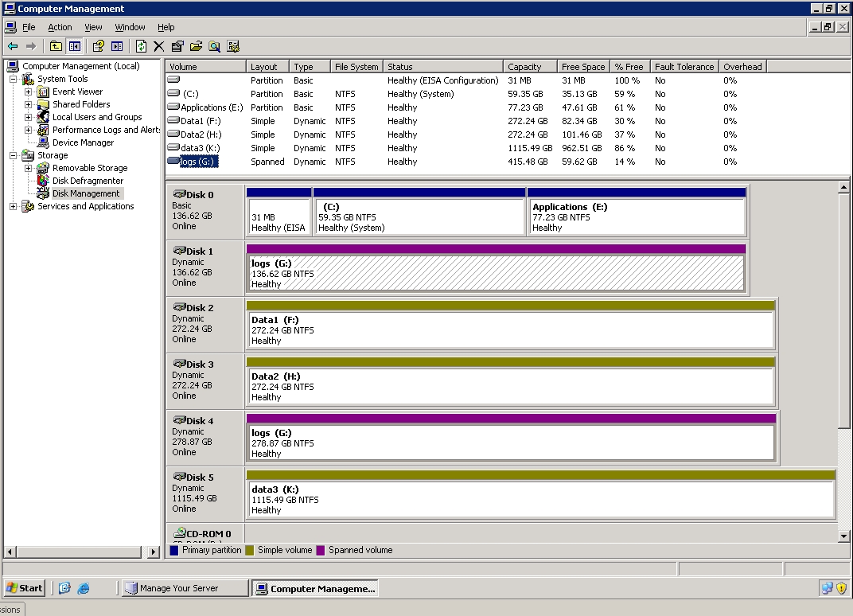
Task: Sort by the File System column header
Action: pos(356,66)
